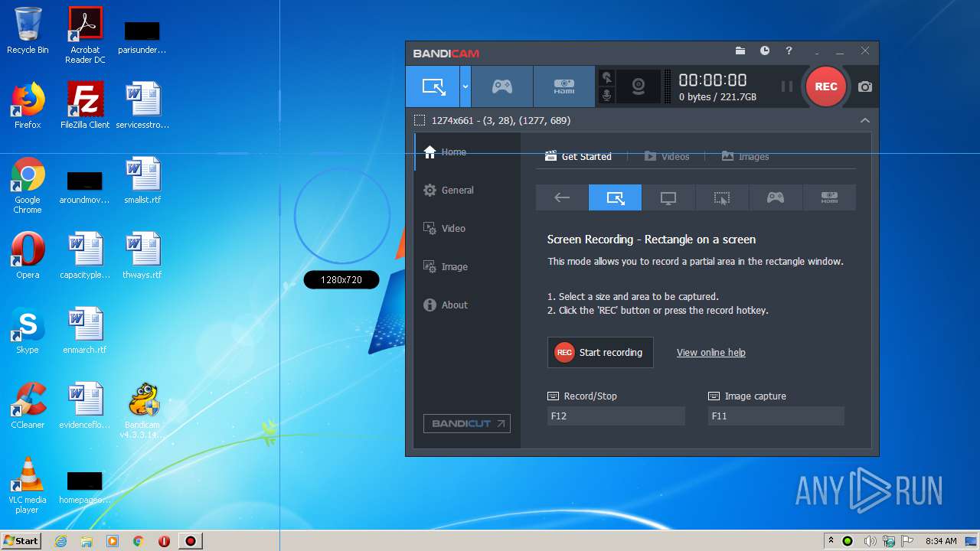The width and height of the screenshot is (980, 551).
Task: Open scheduled recording clock icon
Action: [765, 51]
